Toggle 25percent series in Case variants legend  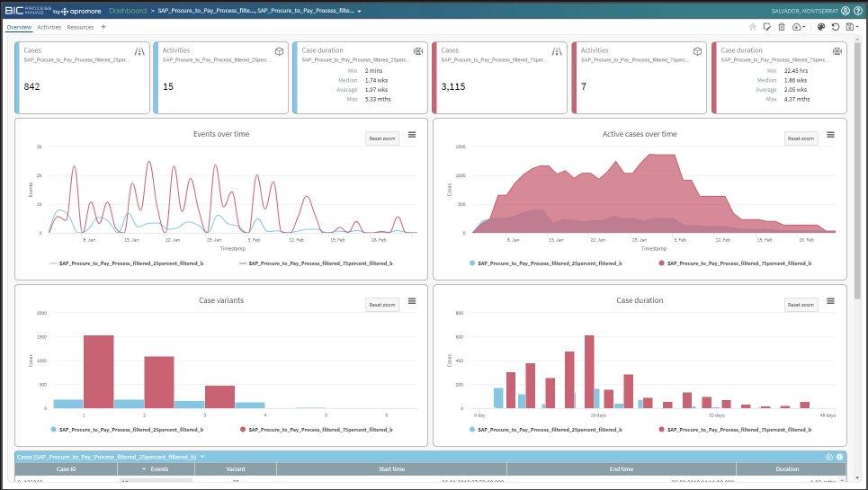(109, 430)
